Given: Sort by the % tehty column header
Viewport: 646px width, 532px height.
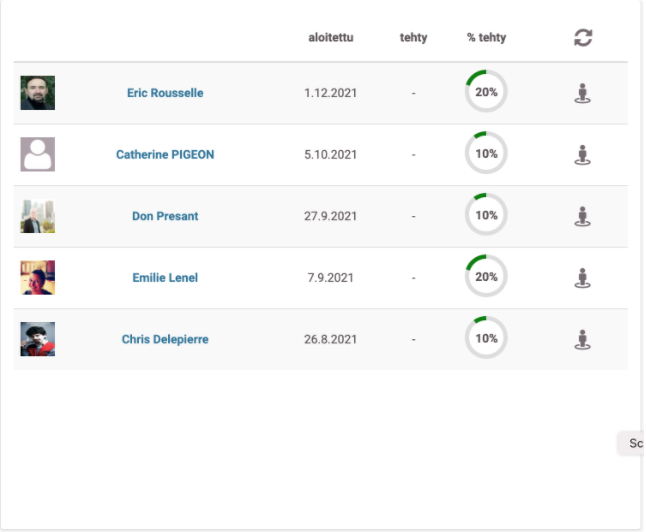Looking at the screenshot, I should [x=486, y=38].
